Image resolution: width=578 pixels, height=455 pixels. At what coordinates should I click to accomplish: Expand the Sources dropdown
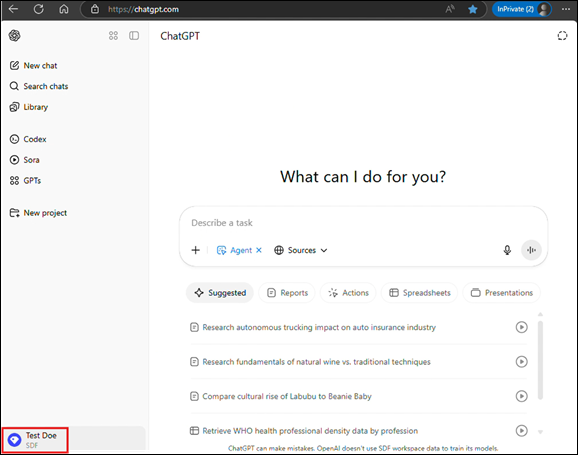coord(300,250)
